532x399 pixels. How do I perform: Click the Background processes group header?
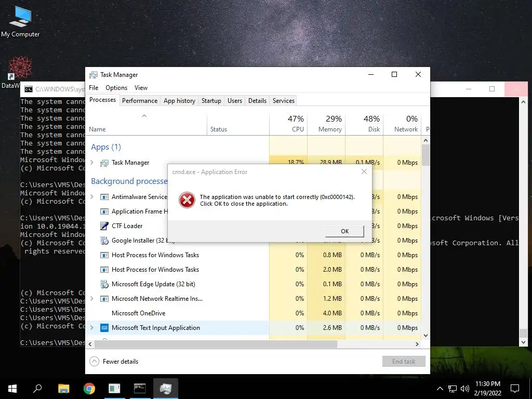click(129, 181)
